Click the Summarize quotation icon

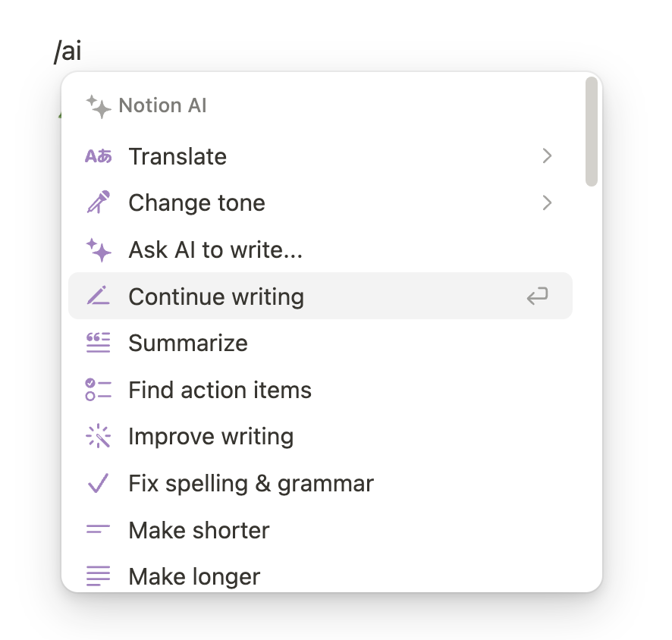click(97, 343)
